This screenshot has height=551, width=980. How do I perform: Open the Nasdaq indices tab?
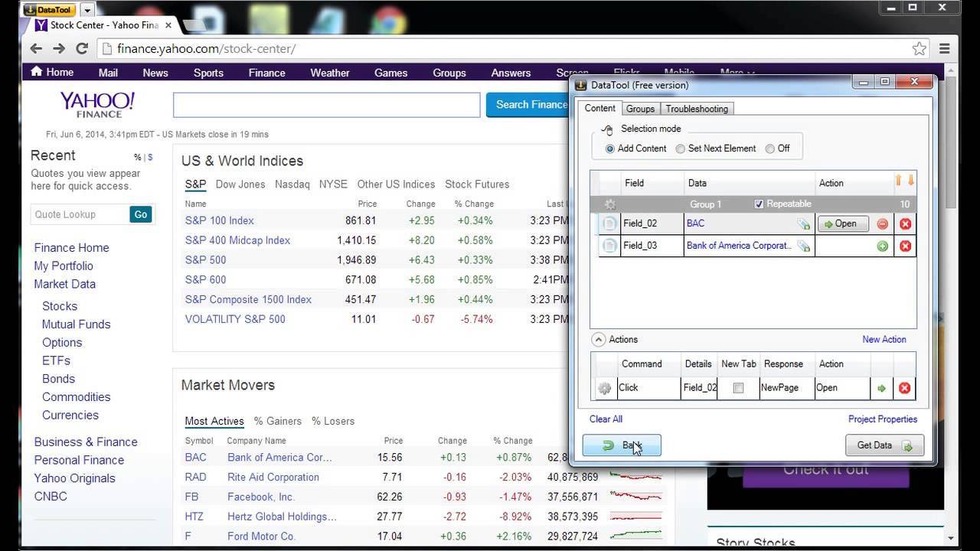(292, 184)
